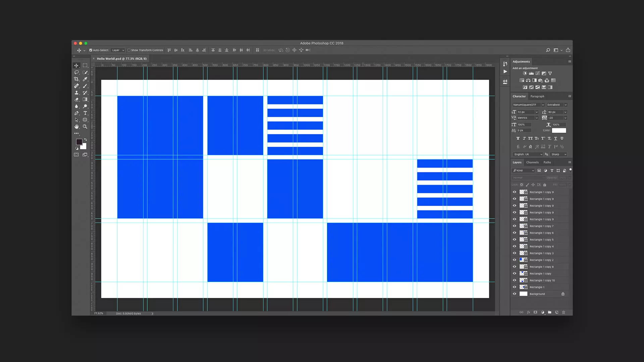Hide the Rectangle 1 copy 10 layer

(x=515, y=280)
